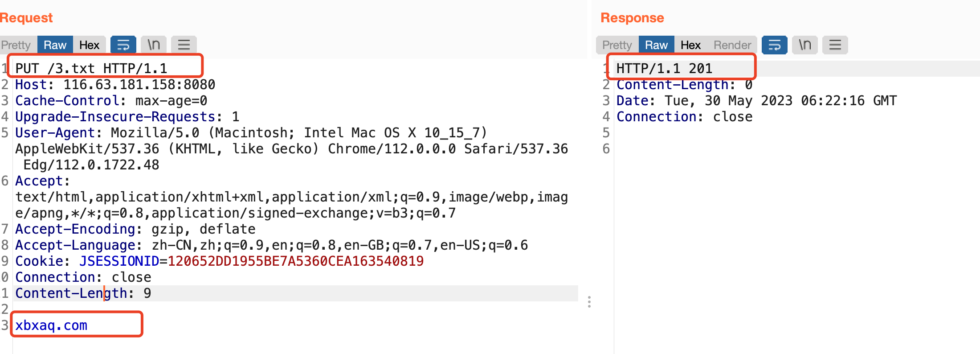This screenshot has height=354, width=980.
Task: Click the Host header line in request
Action: tap(115, 85)
